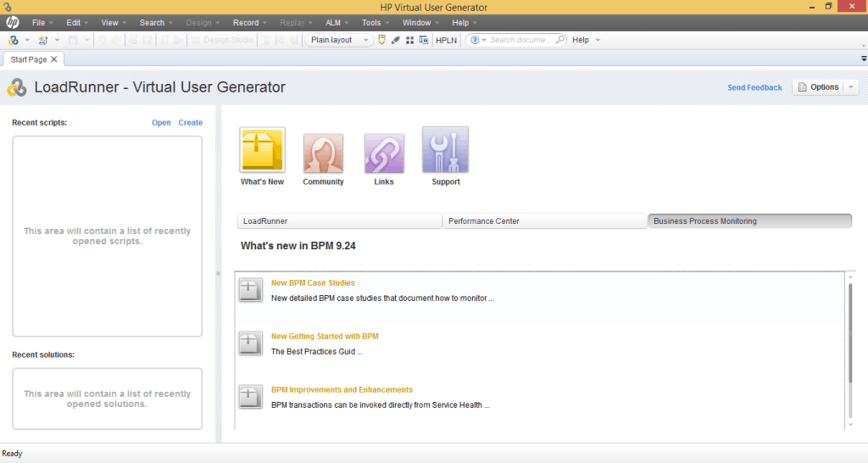This screenshot has width=868, height=463.
Task: Open tab list dropdown at far right
Action: pyautogui.click(x=864, y=59)
